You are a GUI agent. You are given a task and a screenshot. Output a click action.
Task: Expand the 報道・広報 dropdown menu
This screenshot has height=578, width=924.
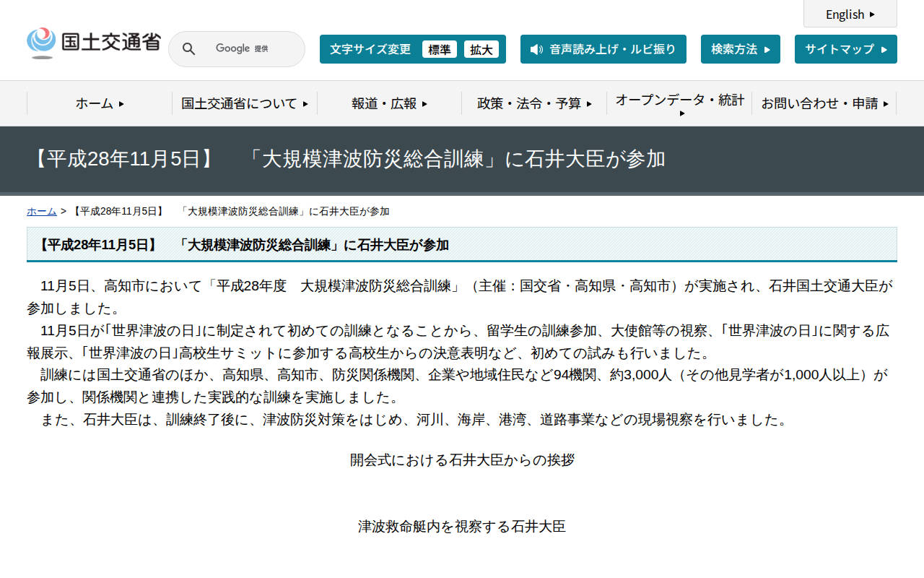coord(388,103)
